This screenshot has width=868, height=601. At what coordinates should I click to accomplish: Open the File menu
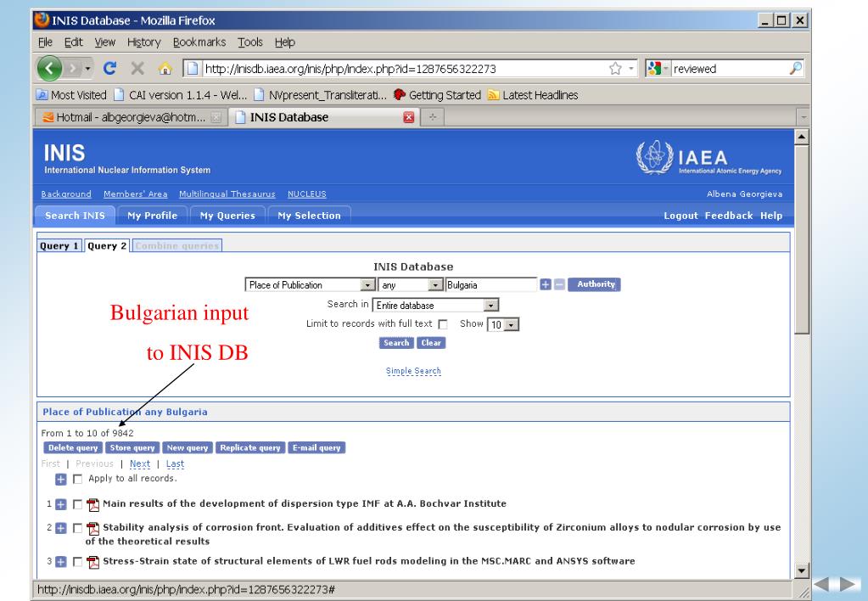point(45,42)
